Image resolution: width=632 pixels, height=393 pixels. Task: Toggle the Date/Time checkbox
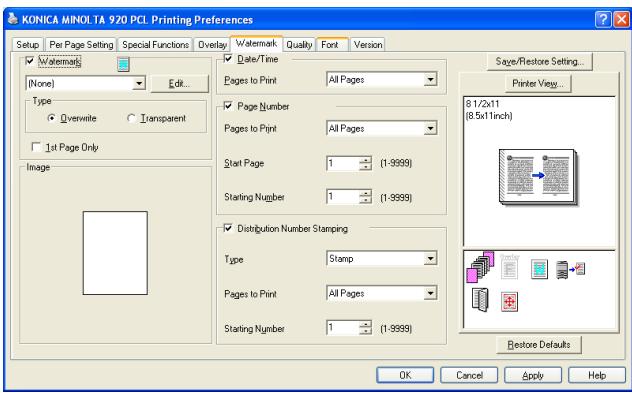click(x=228, y=59)
